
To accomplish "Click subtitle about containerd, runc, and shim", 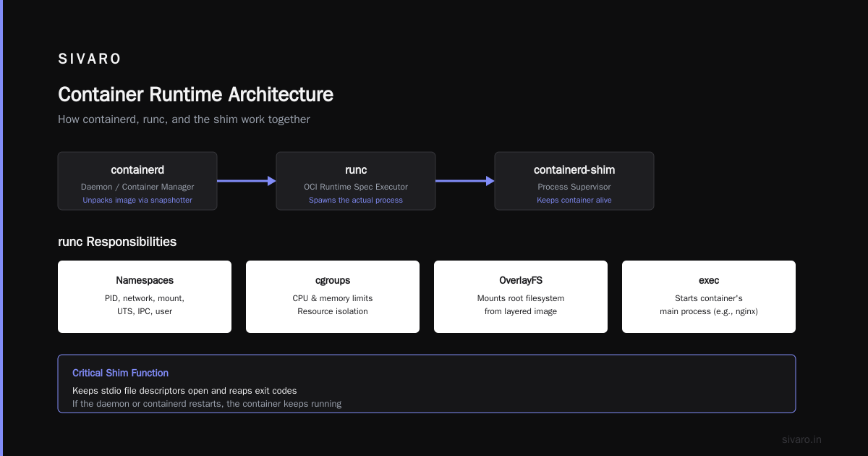I will point(184,119).
